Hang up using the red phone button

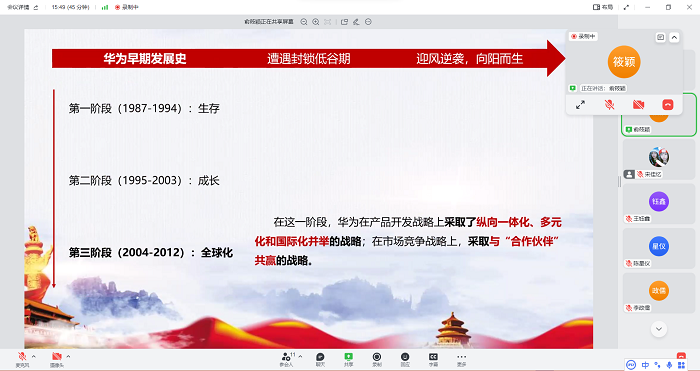(668, 105)
